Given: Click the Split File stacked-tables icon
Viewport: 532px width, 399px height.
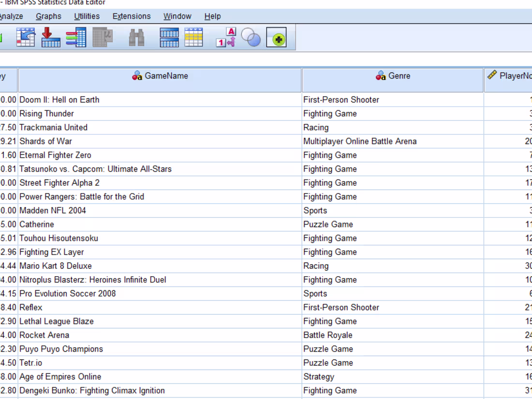Looking at the screenshot, I should (169, 37).
